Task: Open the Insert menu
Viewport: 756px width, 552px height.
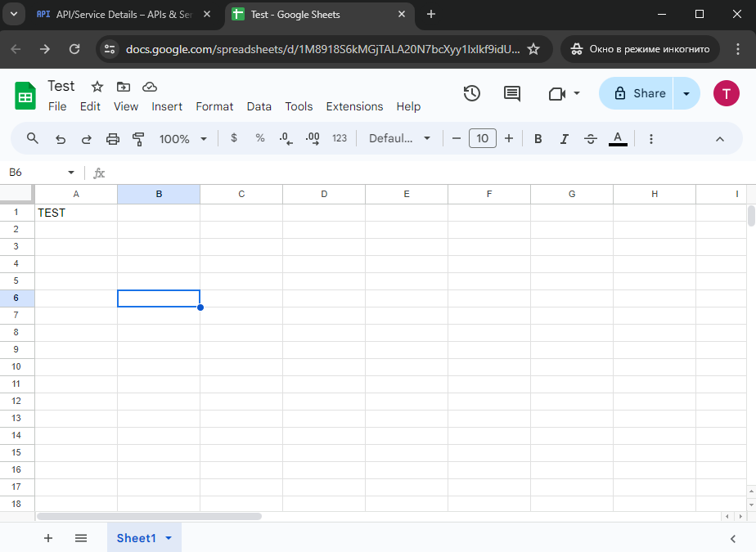Action: (167, 106)
